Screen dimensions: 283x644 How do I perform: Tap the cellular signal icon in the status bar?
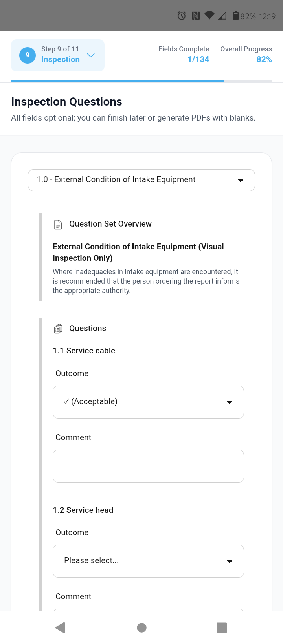point(222,16)
